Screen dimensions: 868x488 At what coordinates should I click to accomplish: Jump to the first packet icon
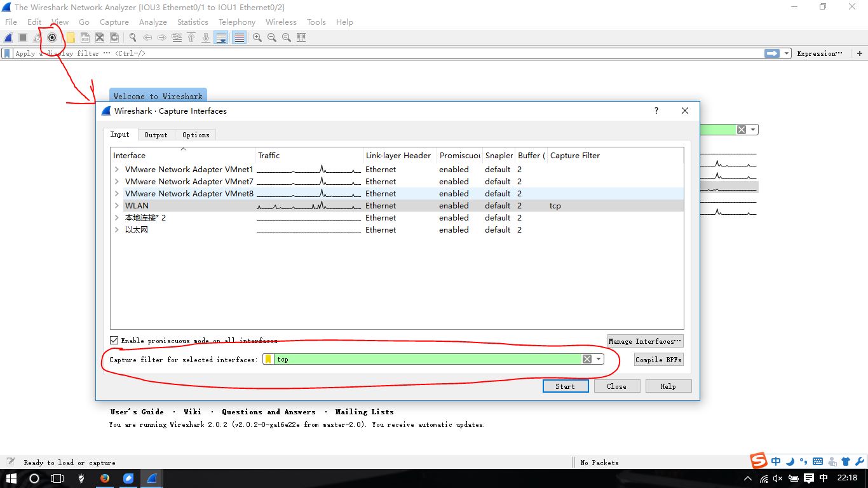pyautogui.click(x=191, y=37)
